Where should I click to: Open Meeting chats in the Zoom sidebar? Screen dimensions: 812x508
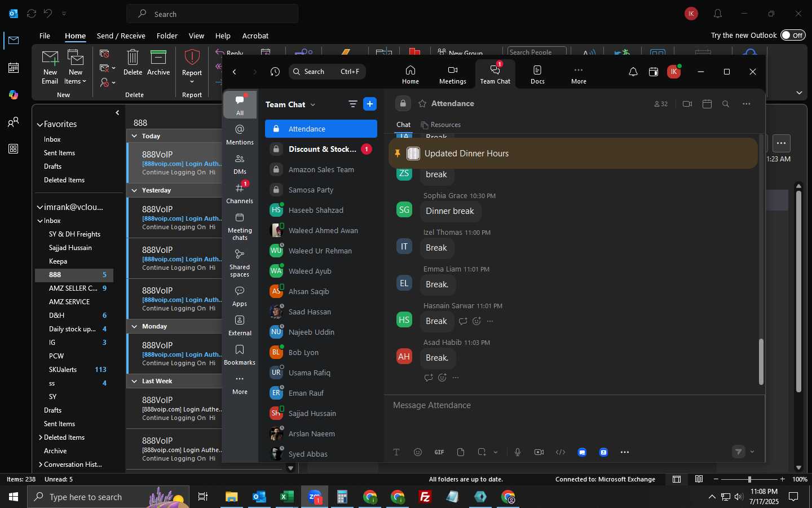click(x=240, y=226)
